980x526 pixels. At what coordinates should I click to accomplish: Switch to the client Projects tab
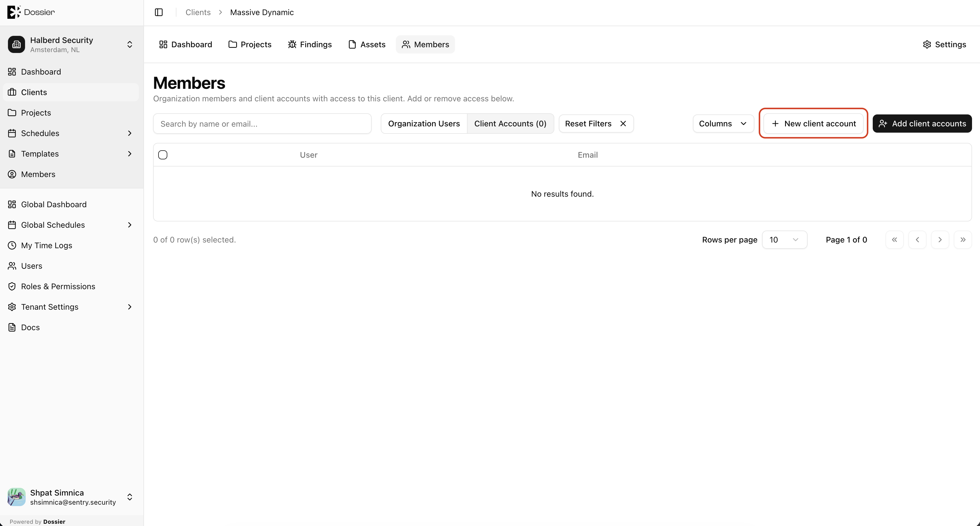(250, 44)
